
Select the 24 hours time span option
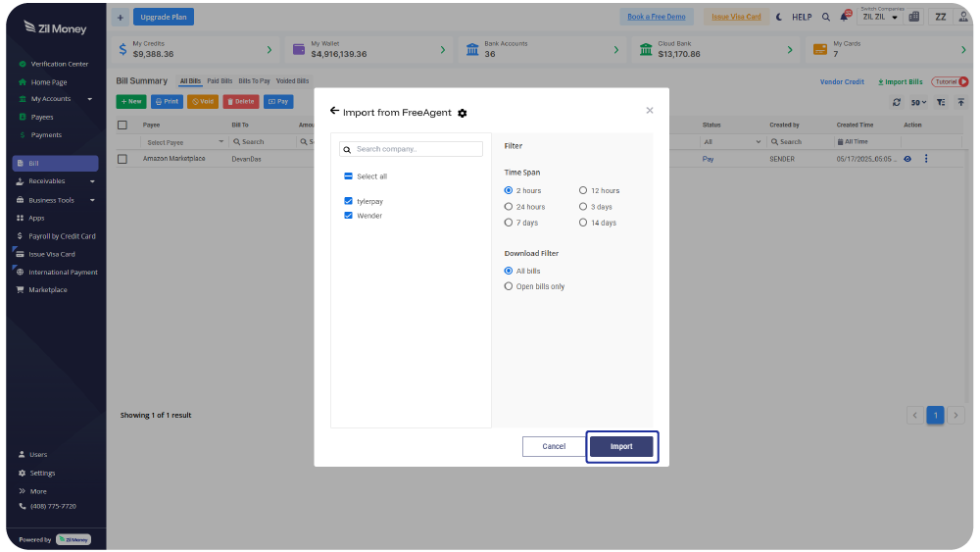[508, 207]
